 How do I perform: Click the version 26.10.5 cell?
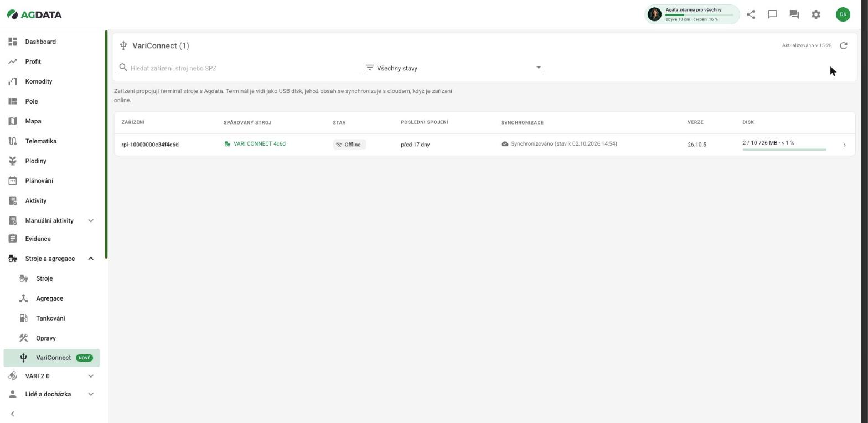[x=697, y=145]
